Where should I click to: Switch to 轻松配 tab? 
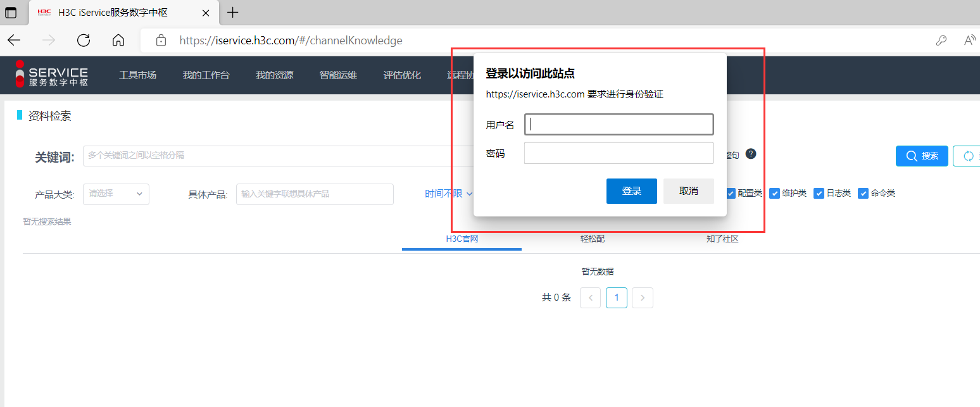[593, 239]
